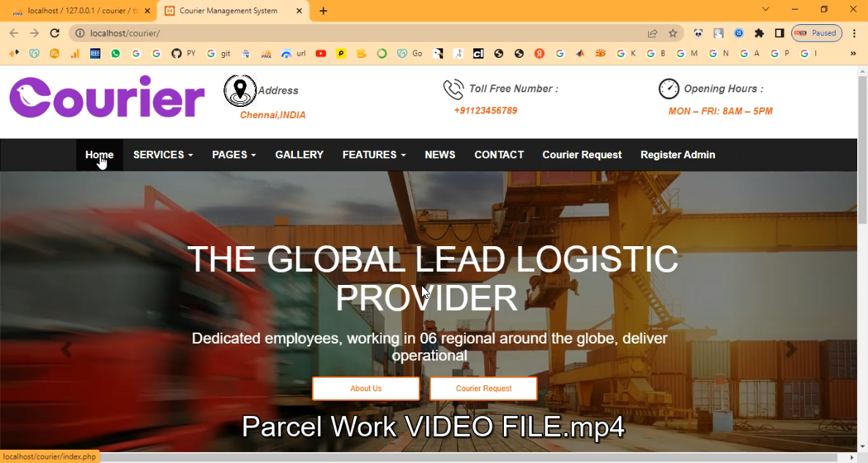Image resolution: width=868 pixels, height=463 pixels.
Task: Click the back navigation arrow in browser
Action: tap(14, 33)
